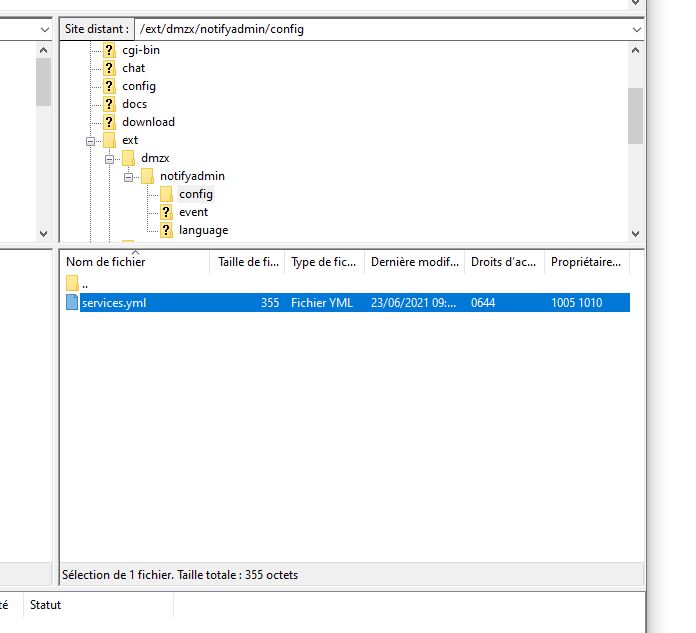The image size is (696, 633).
Task: Click the notifyadmin folder icon
Action: pyautogui.click(x=147, y=176)
